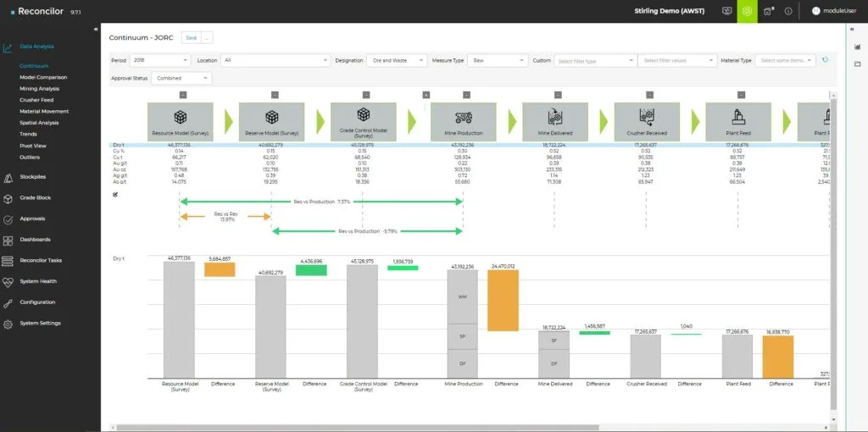The image size is (868, 432).
Task: Open the monitor display icon in header
Action: click(726, 11)
